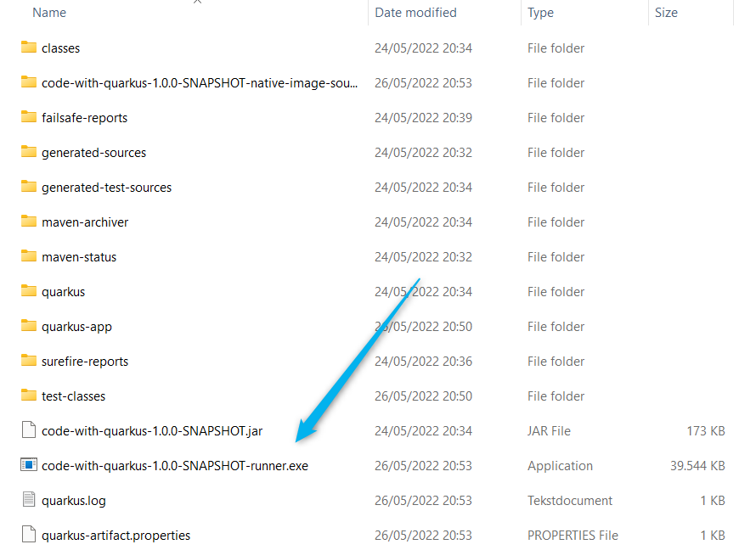Select the surefire-reports folder name

(x=85, y=362)
